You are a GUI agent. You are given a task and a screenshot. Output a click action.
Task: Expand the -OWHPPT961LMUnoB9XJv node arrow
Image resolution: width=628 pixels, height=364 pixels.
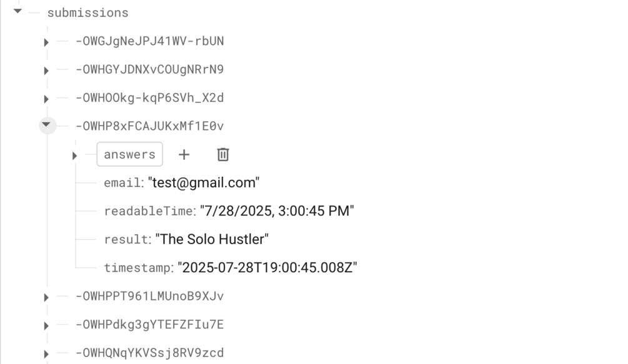click(46, 297)
